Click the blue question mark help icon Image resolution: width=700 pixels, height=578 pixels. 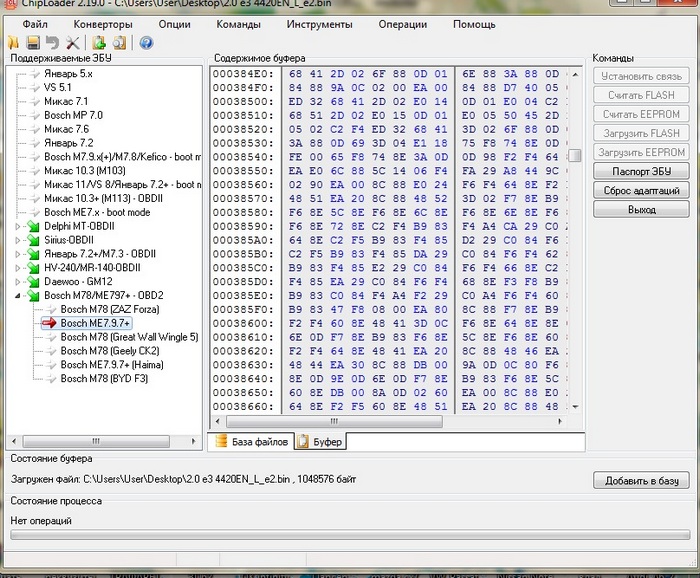(146, 43)
